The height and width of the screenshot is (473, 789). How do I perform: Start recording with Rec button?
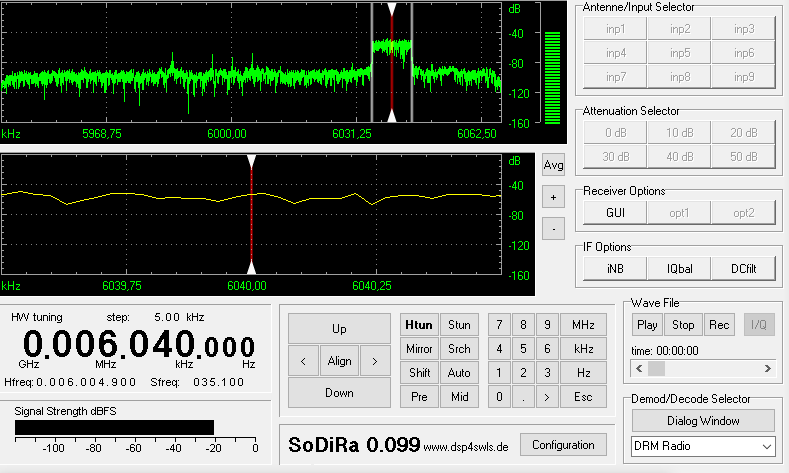coord(719,325)
